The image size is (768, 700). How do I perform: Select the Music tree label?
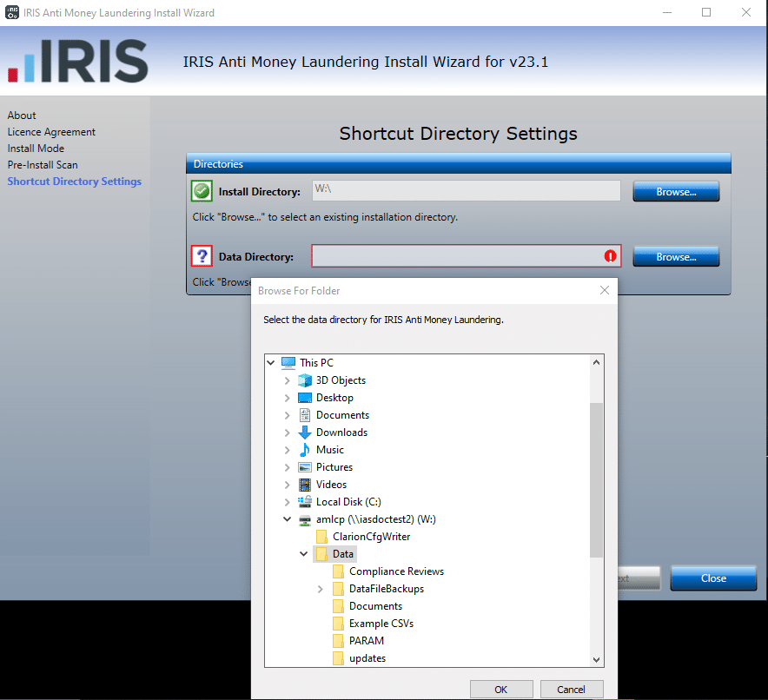click(x=329, y=450)
